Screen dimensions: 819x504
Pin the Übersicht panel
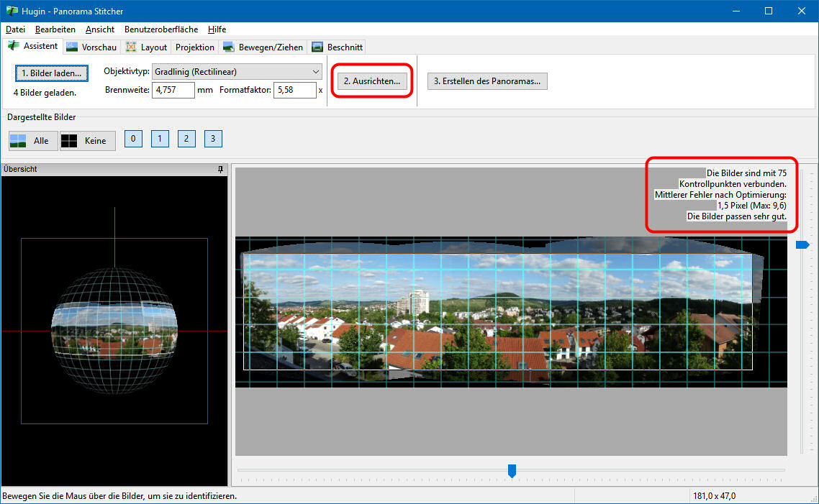click(x=221, y=170)
